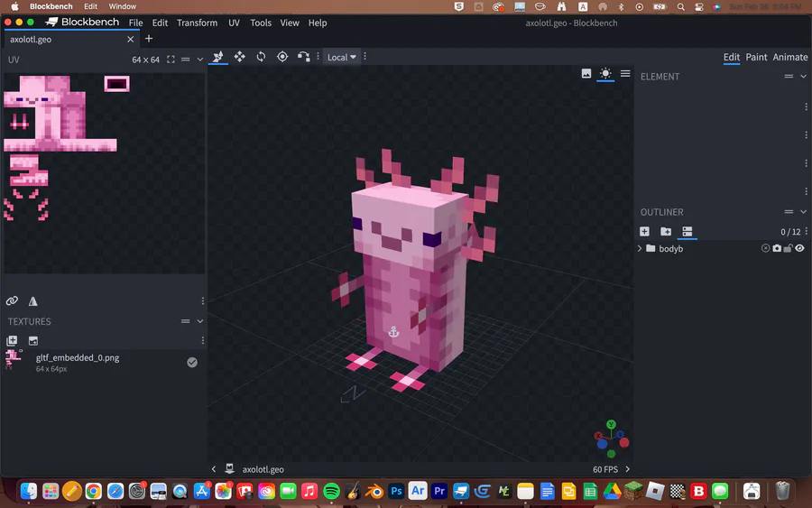Image resolution: width=812 pixels, height=508 pixels.
Task: Open the tools toolbar three-dot menu before Local
Action: pyautogui.click(x=318, y=57)
